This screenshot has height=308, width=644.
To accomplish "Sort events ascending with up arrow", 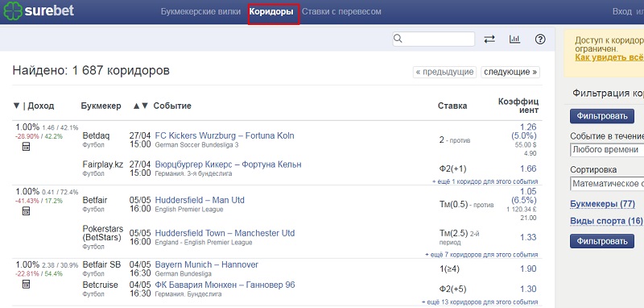I will tap(137, 106).
